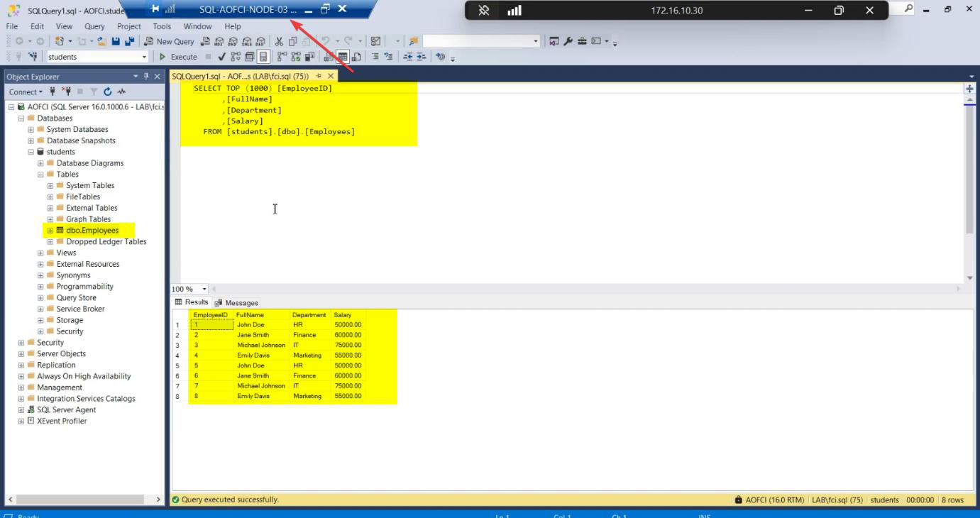Viewport: 980px width, 518px height.
Task: Click the Change Connection icon beside database dropdown
Action: (x=33, y=57)
